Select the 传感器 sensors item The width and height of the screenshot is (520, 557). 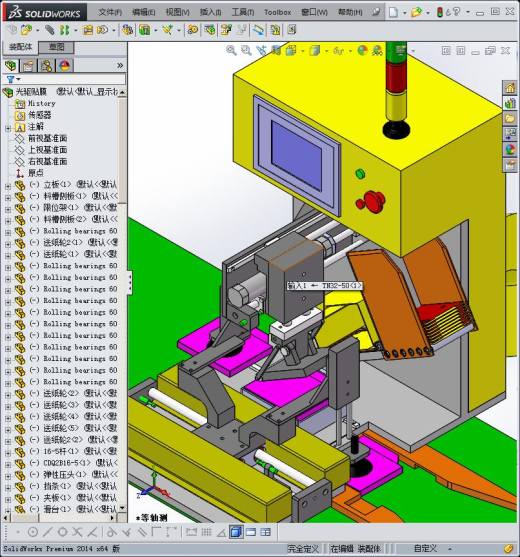coord(39,115)
